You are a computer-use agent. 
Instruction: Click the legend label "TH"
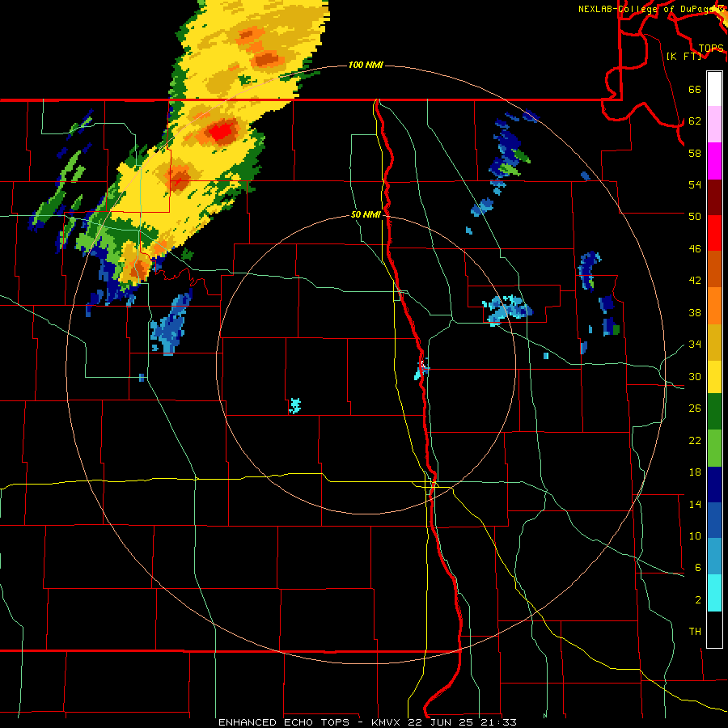pos(695,632)
